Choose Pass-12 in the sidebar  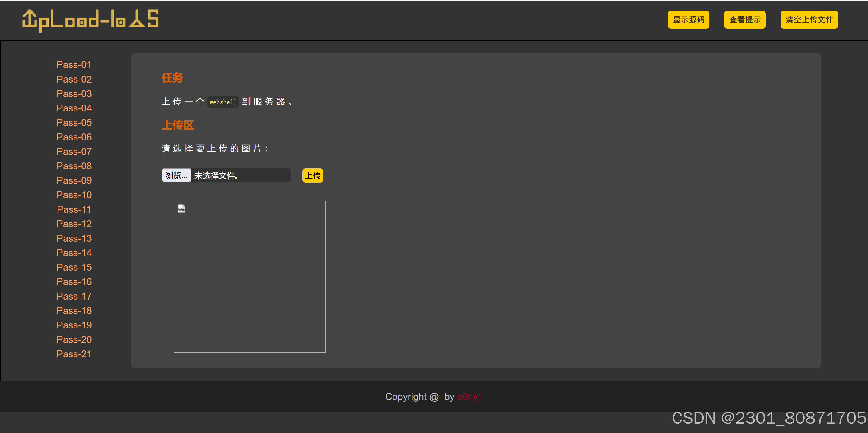[74, 224]
